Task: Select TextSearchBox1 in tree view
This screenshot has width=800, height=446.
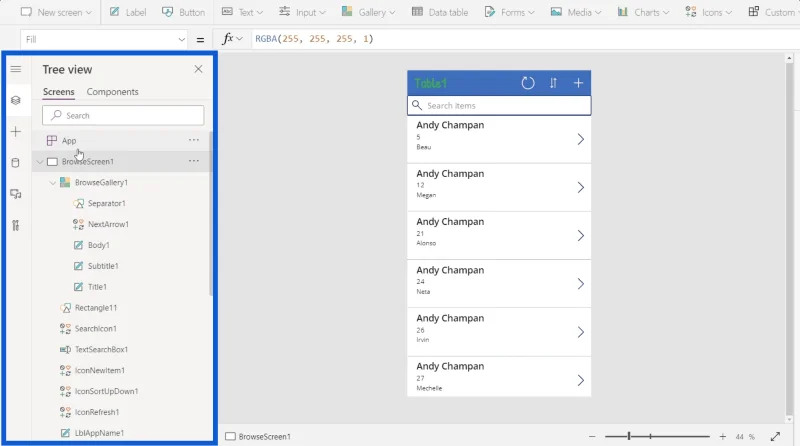Action: tap(101, 350)
